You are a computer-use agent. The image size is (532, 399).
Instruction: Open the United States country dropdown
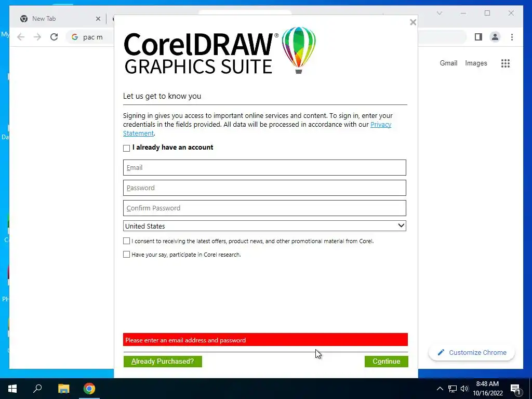click(x=264, y=226)
